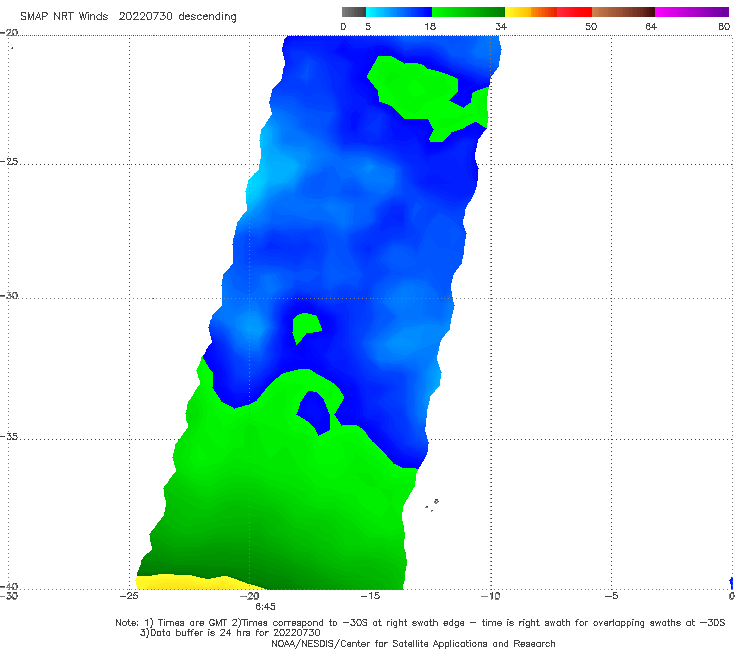
Task: Click the longitude label '-25'
Action: pos(129,596)
